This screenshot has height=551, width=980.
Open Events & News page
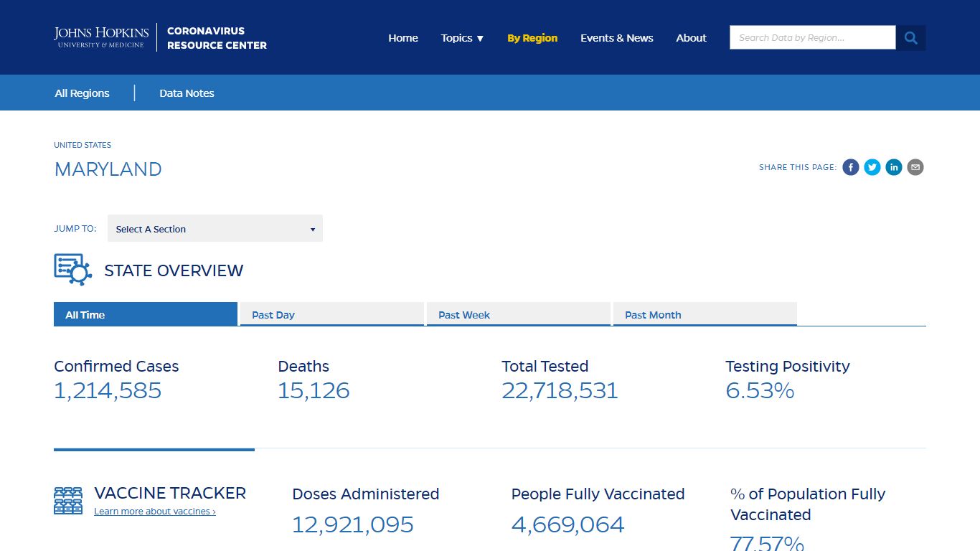tap(617, 38)
